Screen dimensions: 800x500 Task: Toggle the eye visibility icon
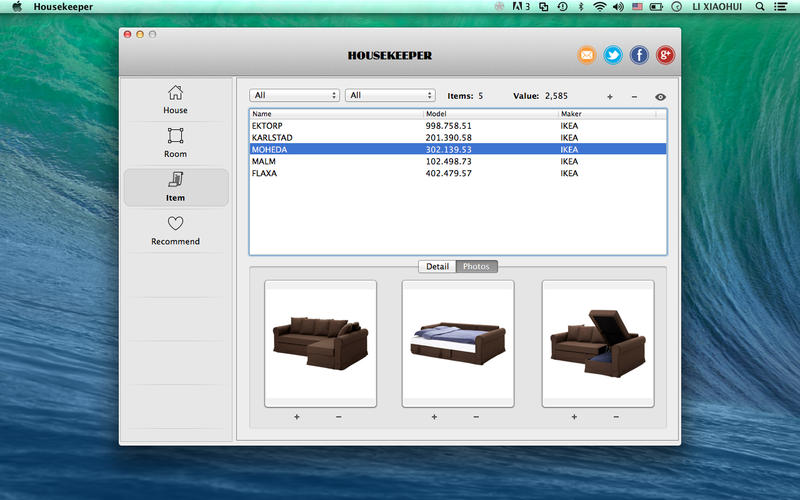point(660,97)
